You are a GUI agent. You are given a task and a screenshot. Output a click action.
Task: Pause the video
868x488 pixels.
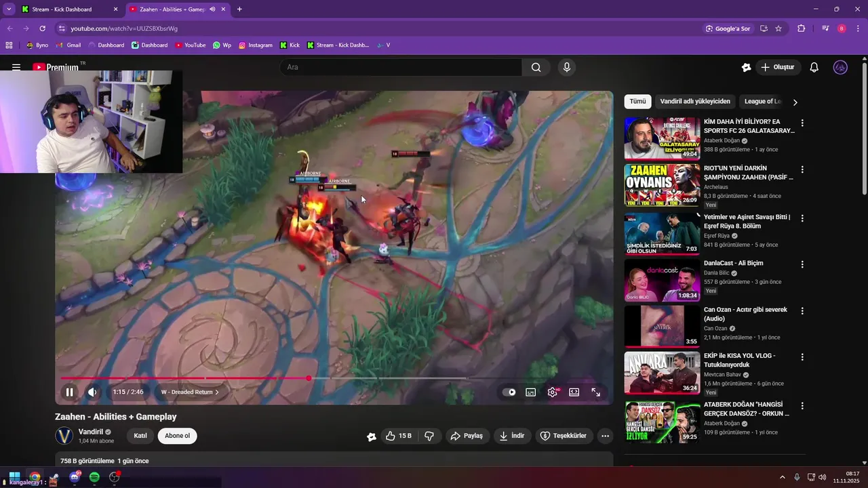click(69, 392)
